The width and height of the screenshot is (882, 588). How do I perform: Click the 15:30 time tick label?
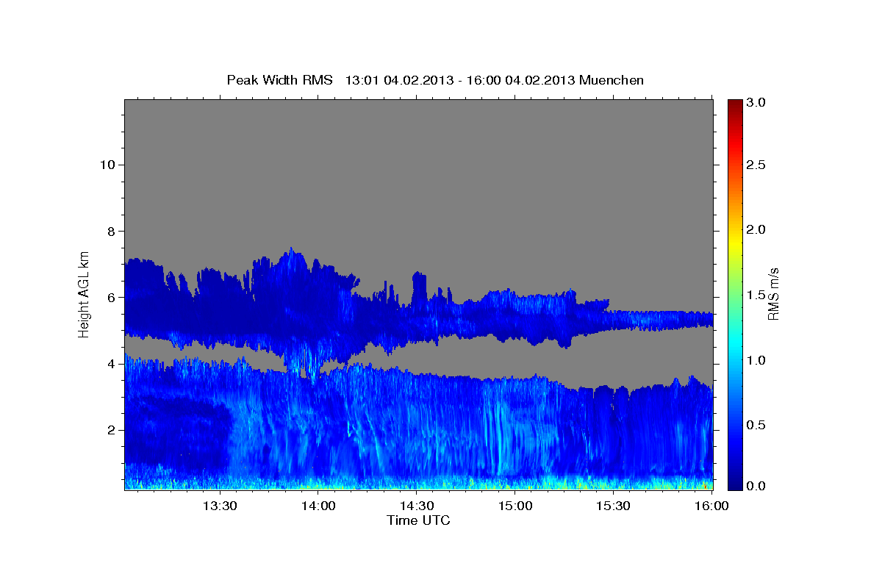(x=613, y=506)
